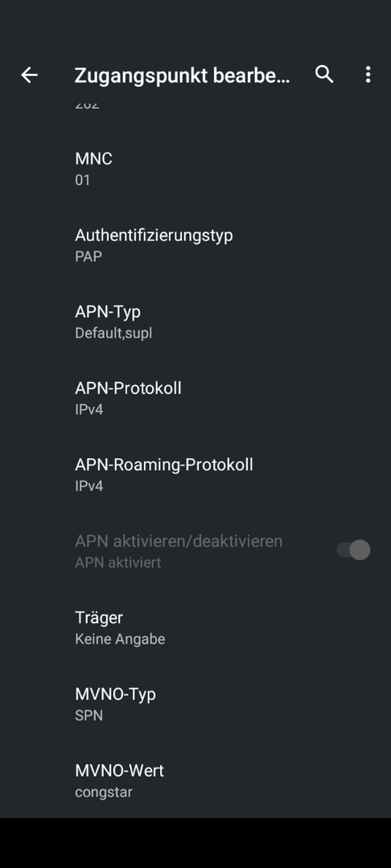Tap the APN aktivieren/deaktivieren label

tap(179, 541)
